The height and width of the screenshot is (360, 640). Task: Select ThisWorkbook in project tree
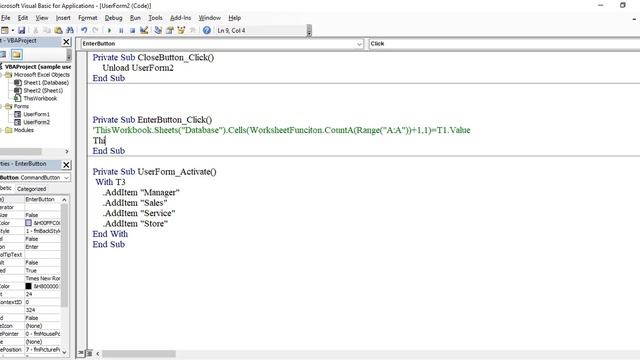coord(40,98)
